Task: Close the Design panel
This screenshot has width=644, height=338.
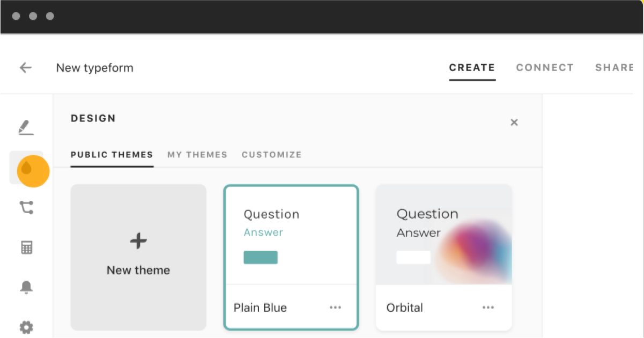Action: click(514, 123)
